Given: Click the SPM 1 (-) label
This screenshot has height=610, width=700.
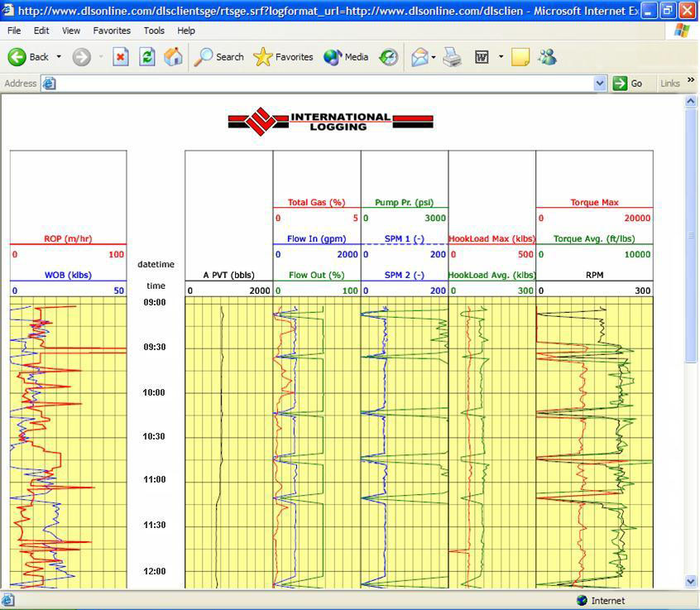Looking at the screenshot, I should pyautogui.click(x=404, y=238).
